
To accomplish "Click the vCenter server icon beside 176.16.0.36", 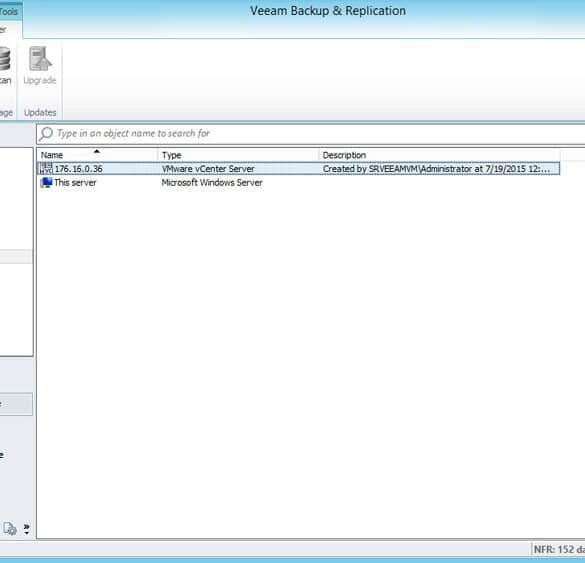I will click(x=46, y=169).
